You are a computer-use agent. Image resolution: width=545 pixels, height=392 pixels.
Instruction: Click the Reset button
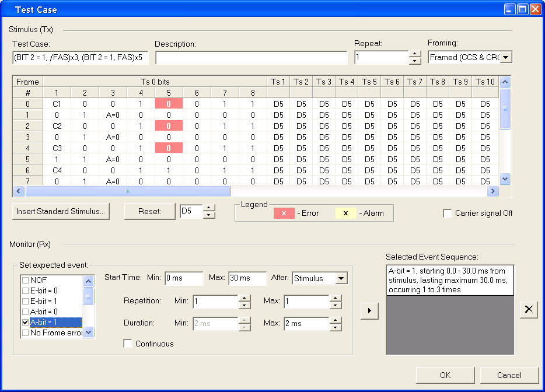point(149,211)
